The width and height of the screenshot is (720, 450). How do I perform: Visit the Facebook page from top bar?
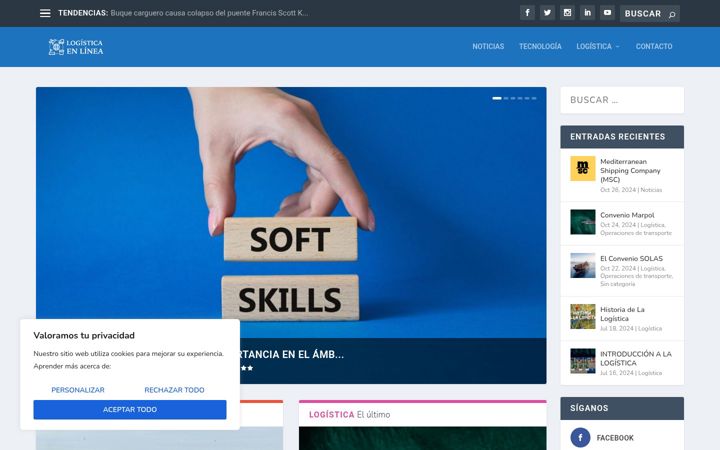tap(527, 13)
